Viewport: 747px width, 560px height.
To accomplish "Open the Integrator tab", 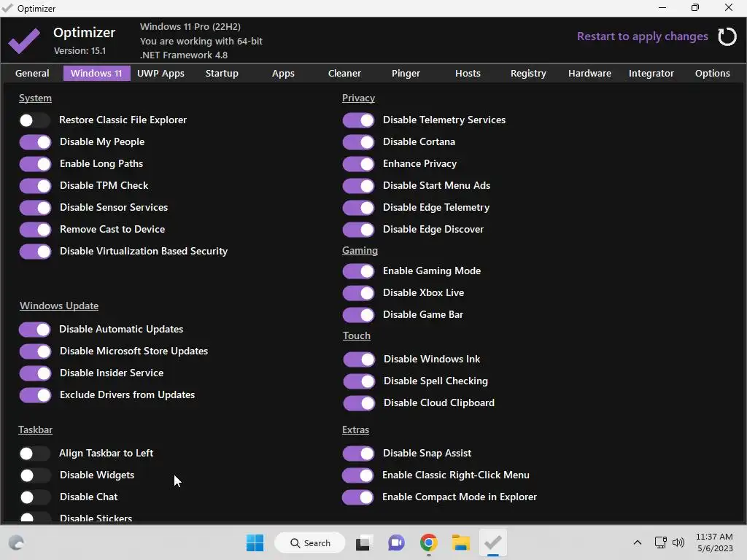I will 651,74.
